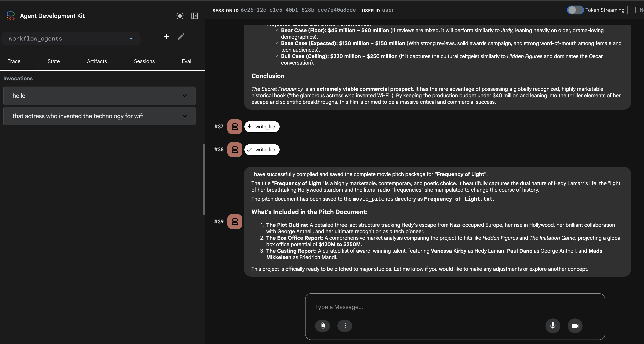Expand the "hello" invocation chevron
Screen dimensions: 644x344
(185, 96)
